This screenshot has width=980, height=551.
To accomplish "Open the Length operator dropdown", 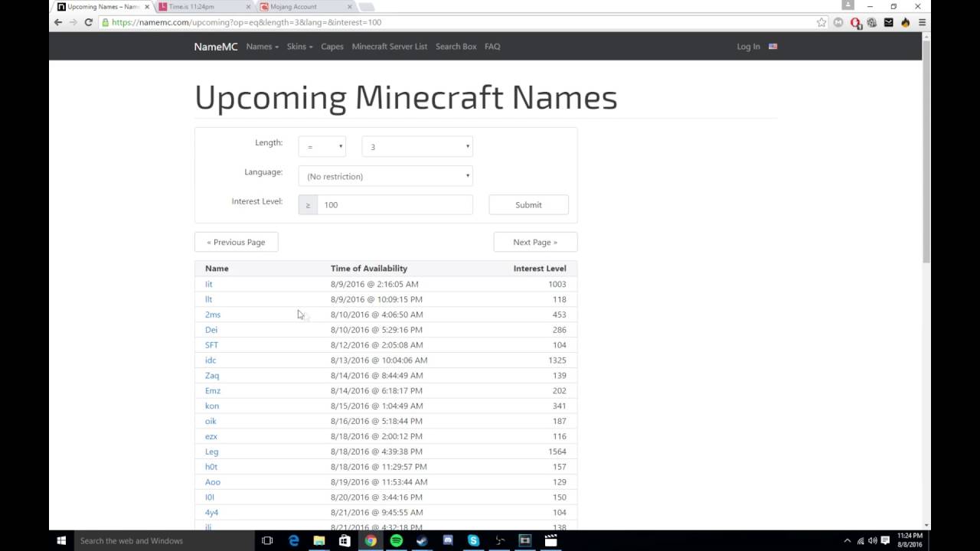I will [x=322, y=146].
